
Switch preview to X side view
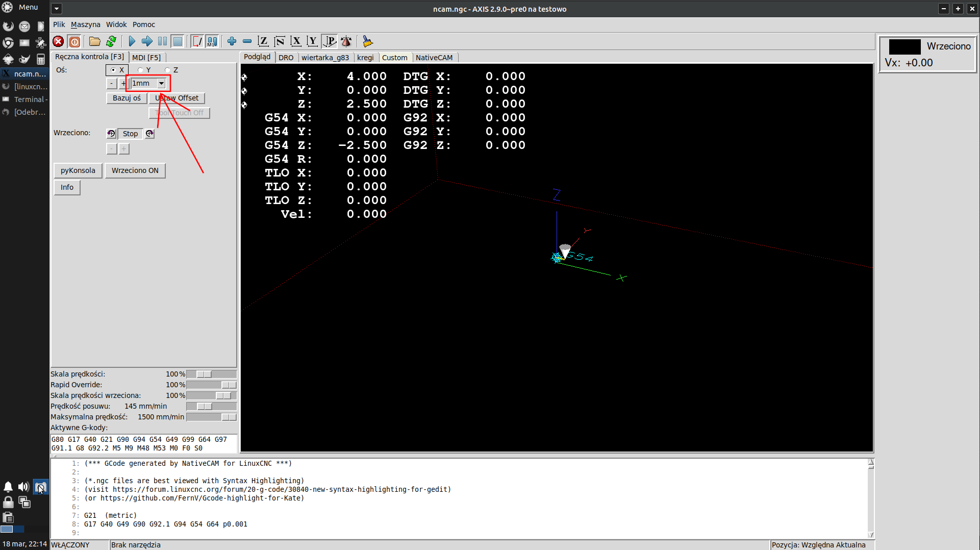click(296, 41)
